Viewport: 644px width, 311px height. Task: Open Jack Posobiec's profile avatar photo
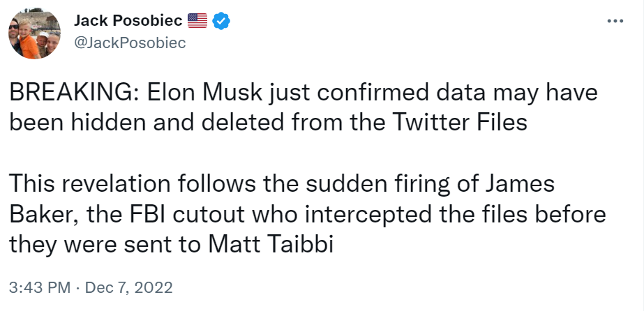(x=33, y=38)
